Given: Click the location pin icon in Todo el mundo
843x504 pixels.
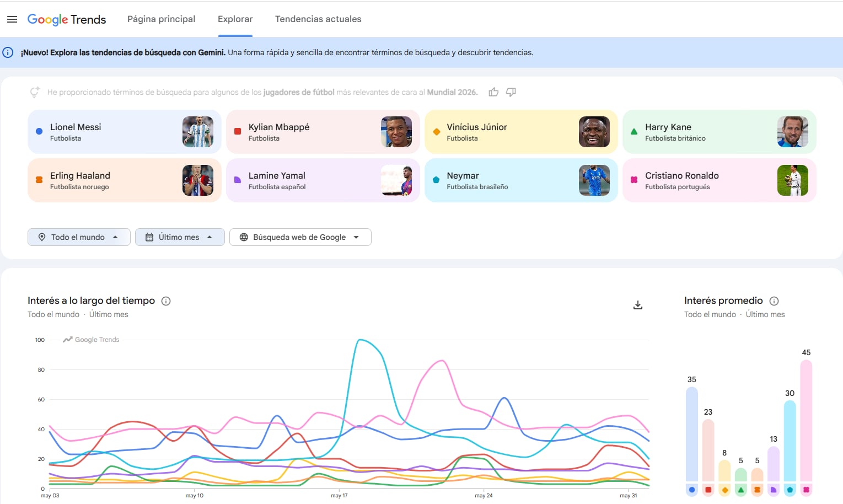Looking at the screenshot, I should point(42,237).
